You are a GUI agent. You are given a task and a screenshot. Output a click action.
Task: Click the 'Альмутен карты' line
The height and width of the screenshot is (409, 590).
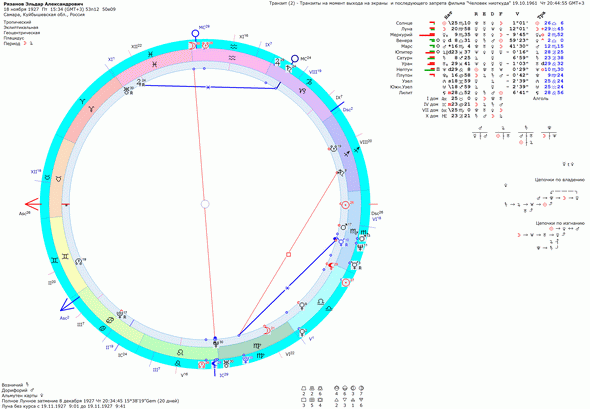click(24, 396)
